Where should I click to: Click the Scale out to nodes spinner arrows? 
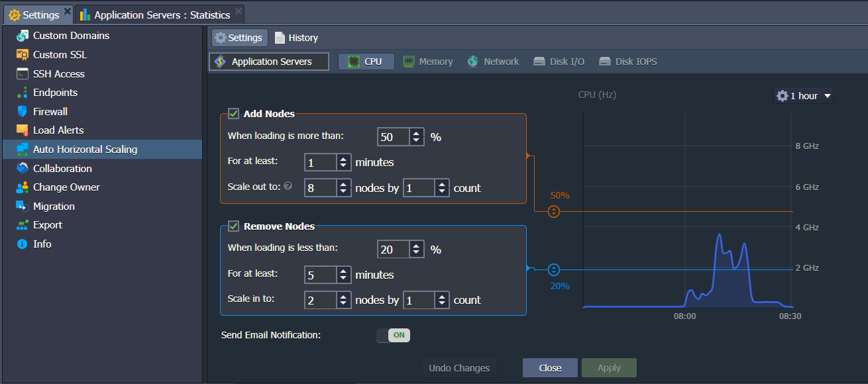click(343, 188)
